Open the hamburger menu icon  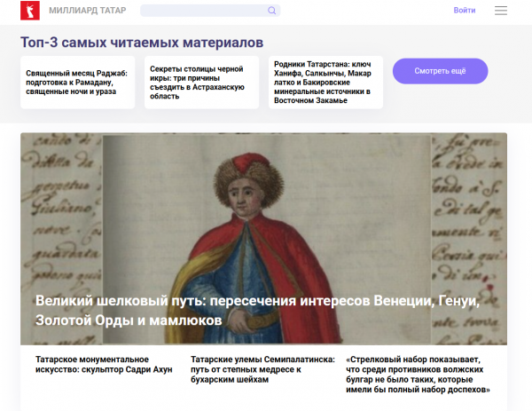click(501, 11)
